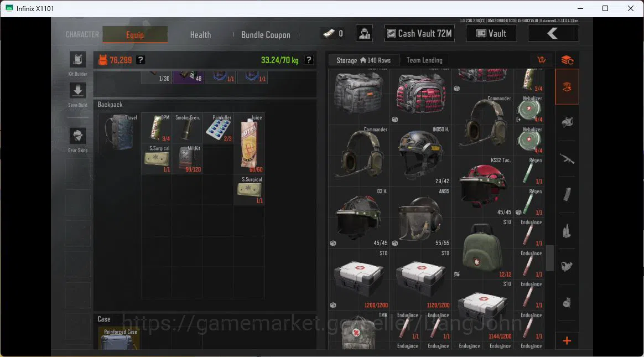Select the Travel backpack item

click(x=120, y=132)
